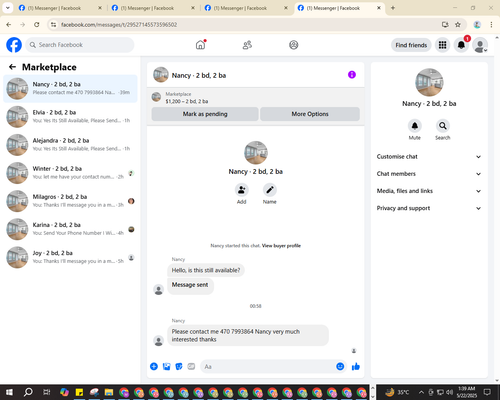Click the message text input box

point(269,367)
